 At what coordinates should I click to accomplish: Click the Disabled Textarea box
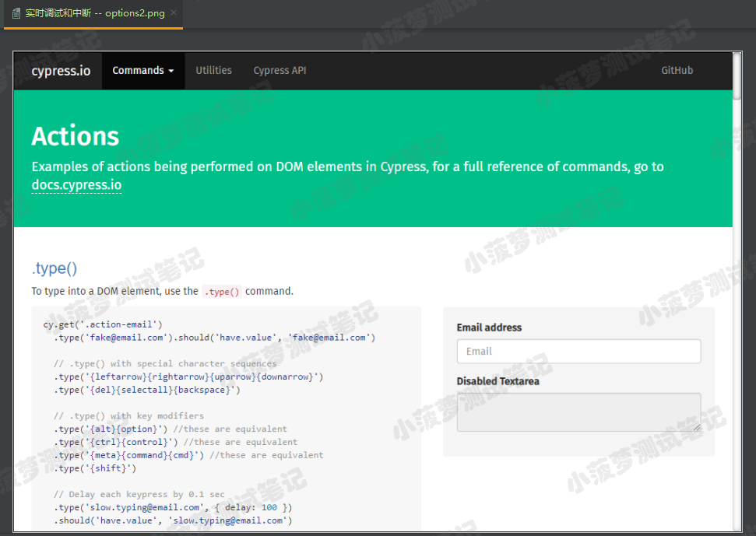tap(578, 412)
